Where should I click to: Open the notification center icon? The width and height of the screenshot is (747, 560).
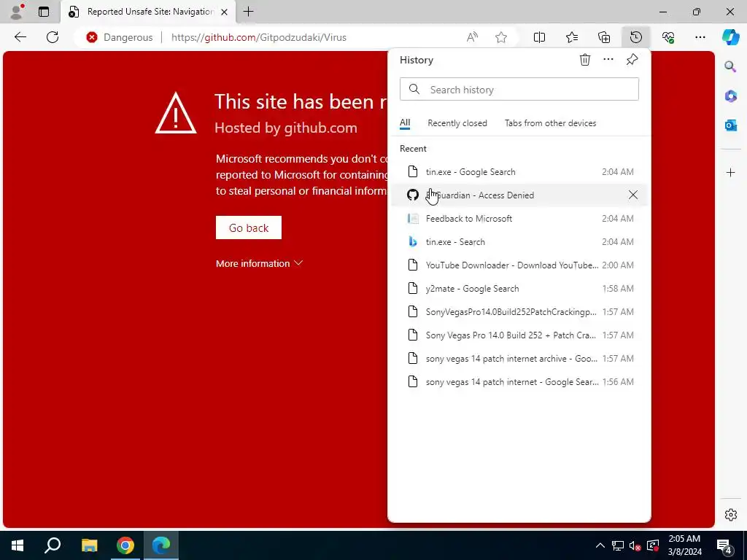tap(724, 545)
